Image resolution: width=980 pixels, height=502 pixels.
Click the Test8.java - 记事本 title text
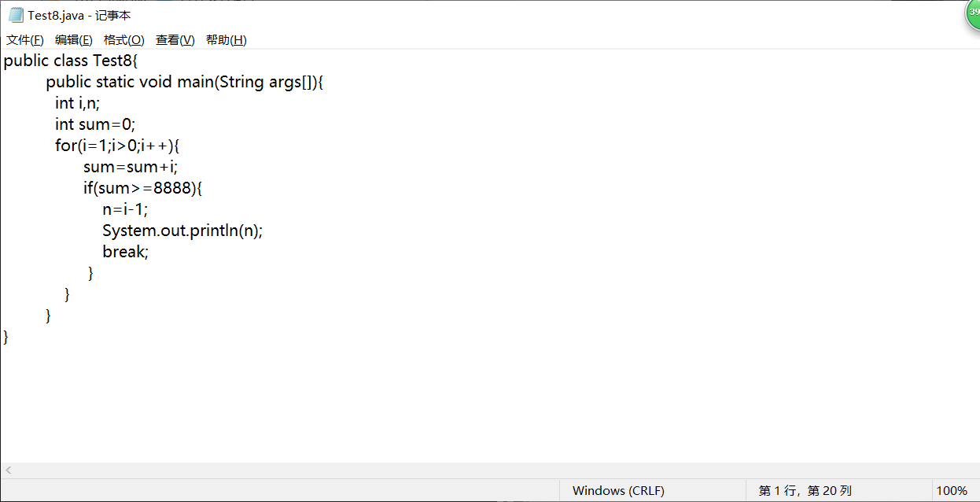[x=79, y=16]
